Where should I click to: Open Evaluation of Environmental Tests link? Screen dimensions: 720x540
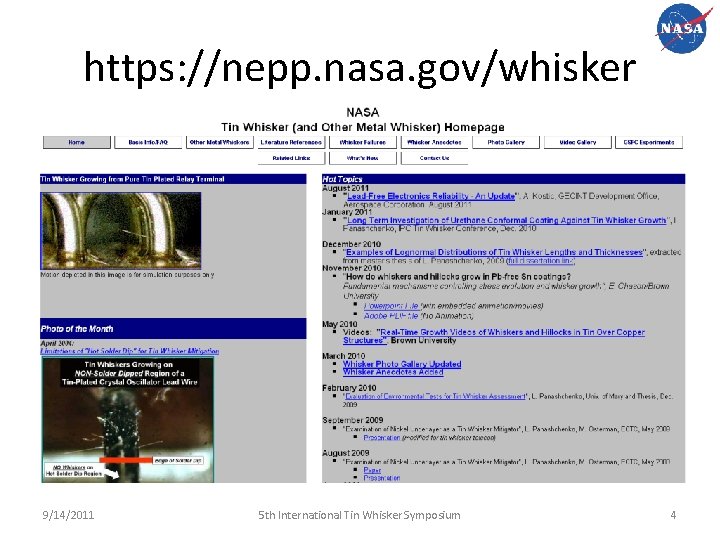tap(435, 396)
